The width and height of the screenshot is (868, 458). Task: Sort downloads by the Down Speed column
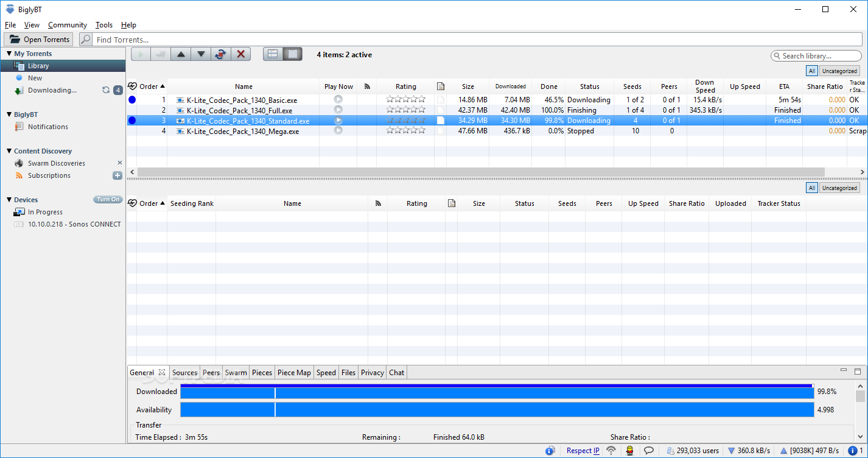705,86
